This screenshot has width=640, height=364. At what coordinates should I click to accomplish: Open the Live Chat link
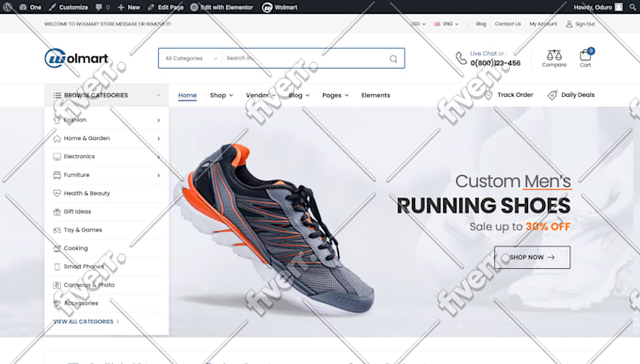(x=483, y=54)
